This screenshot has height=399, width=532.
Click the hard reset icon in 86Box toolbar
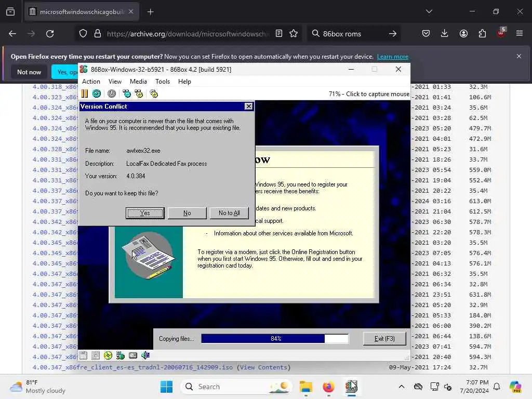[x=97, y=94]
